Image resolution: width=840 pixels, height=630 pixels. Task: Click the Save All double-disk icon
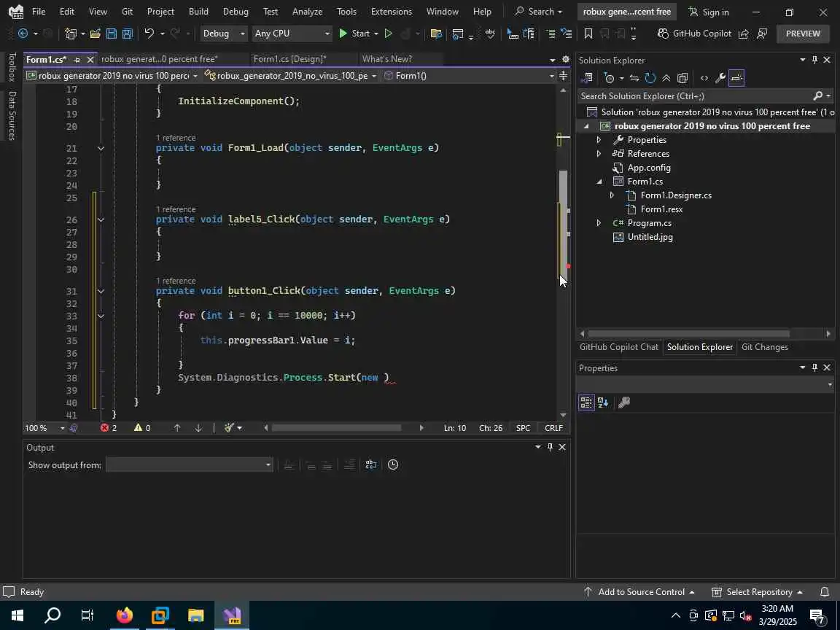click(128, 34)
